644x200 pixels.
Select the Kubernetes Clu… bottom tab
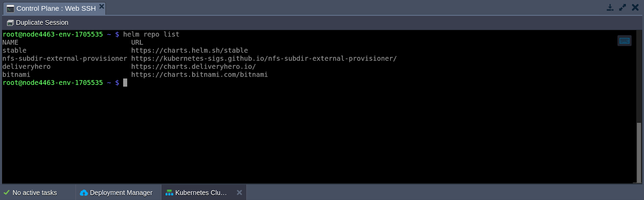tap(201, 193)
